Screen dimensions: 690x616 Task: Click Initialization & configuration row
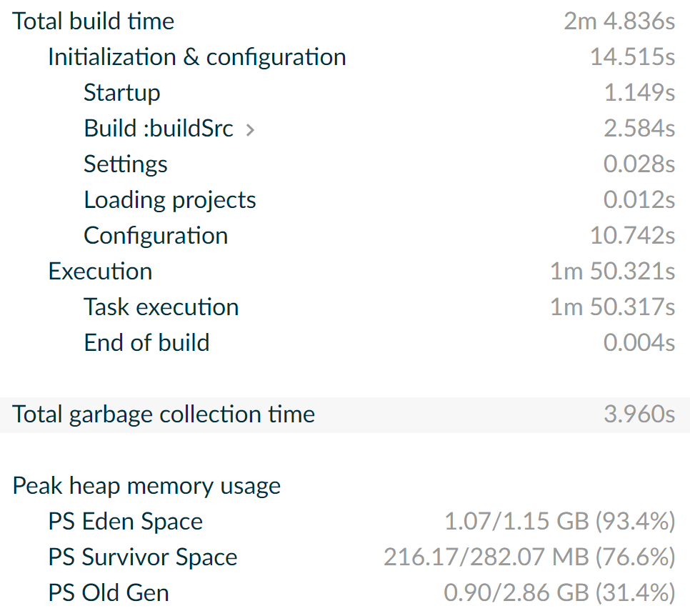click(x=197, y=57)
